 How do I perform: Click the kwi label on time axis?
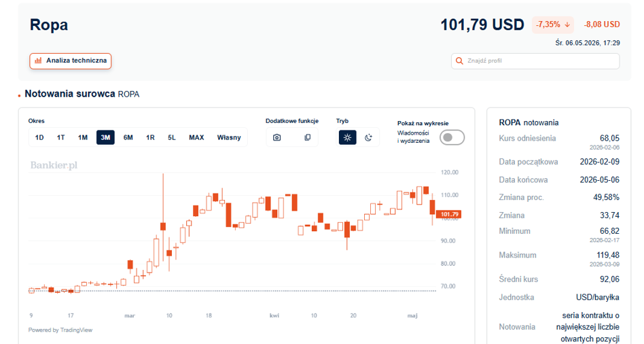tap(274, 315)
